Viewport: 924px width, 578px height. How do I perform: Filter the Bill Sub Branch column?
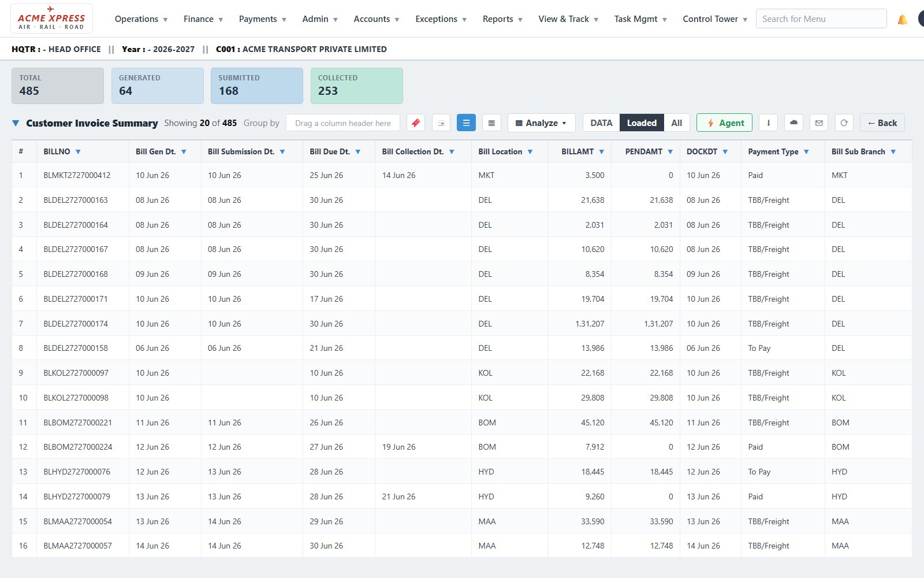point(893,152)
